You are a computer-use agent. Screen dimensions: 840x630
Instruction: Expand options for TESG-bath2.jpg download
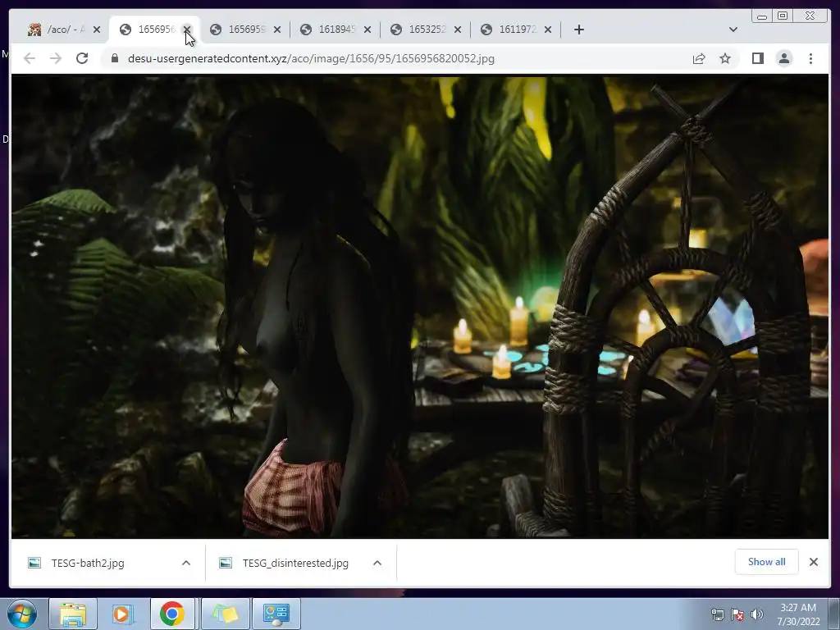click(x=186, y=563)
